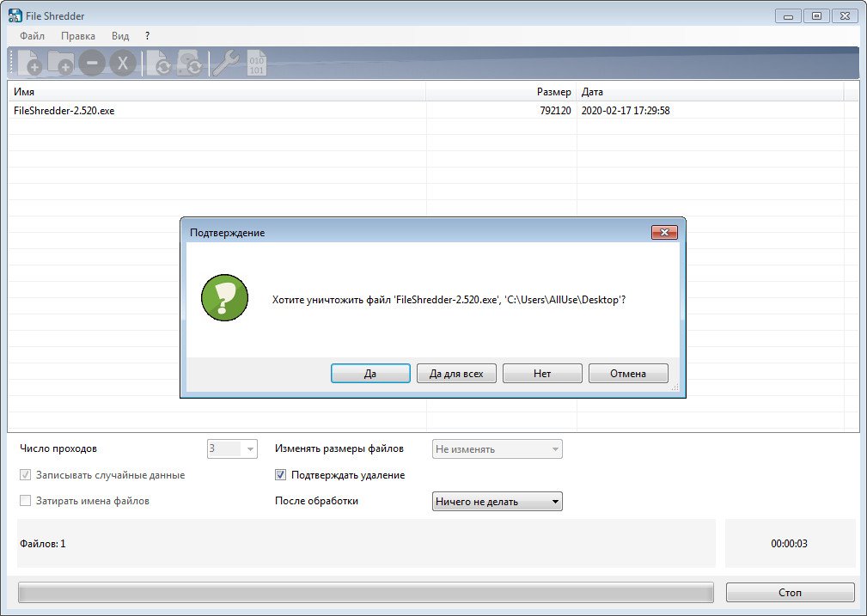Click the Число проходов label

(58, 448)
